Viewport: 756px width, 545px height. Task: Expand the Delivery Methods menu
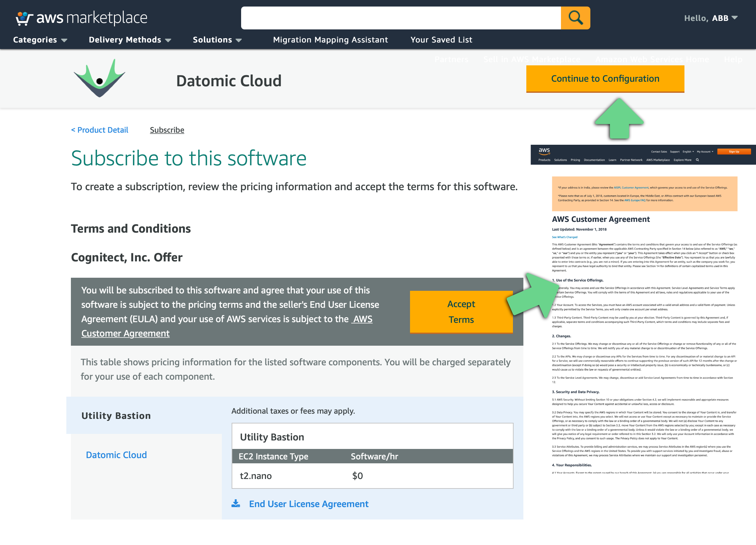130,40
